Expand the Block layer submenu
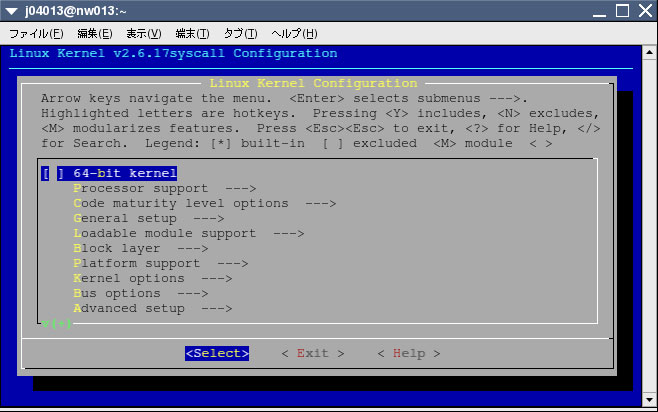This screenshot has width=658, height=412. (x=141, y=248)
